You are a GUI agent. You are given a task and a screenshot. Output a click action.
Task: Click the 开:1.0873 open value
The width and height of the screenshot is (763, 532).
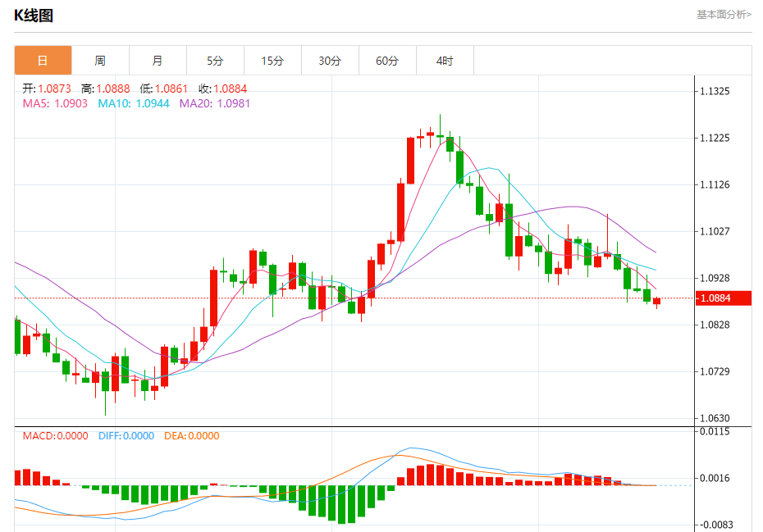47,89
